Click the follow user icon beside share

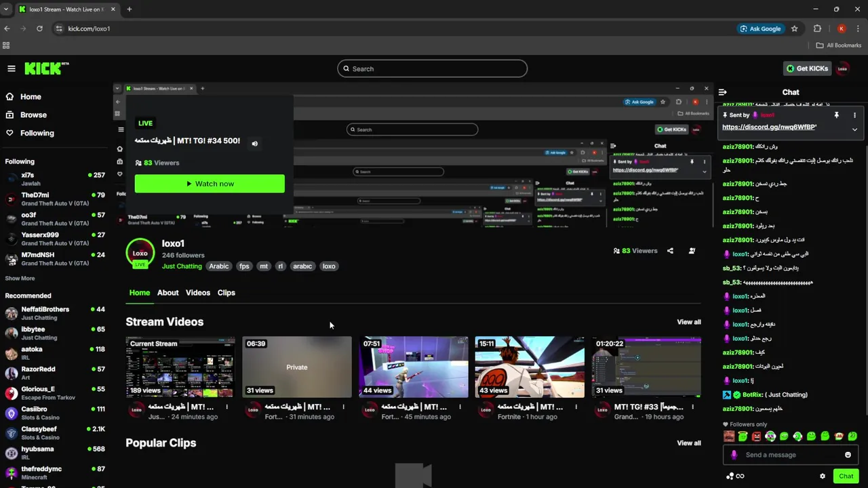[692, 251]
